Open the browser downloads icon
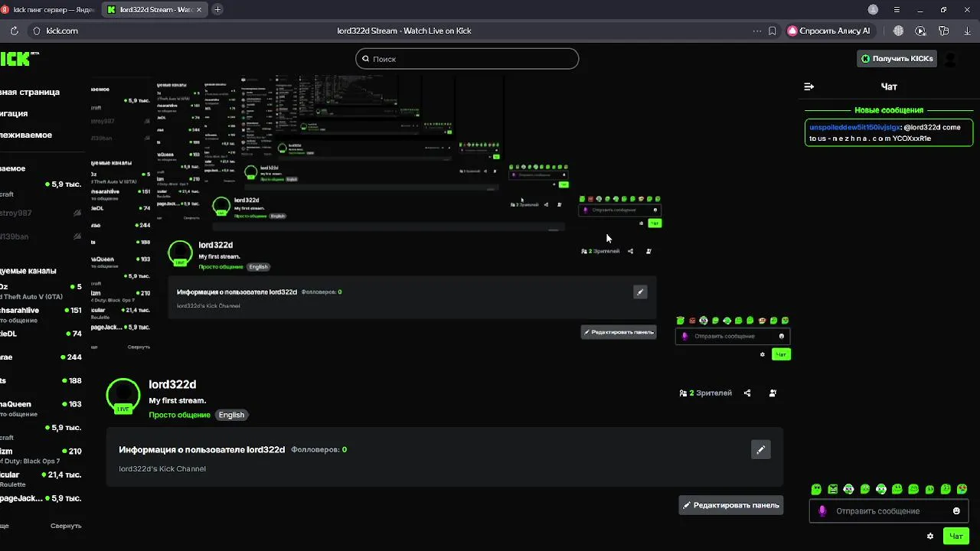The width and height of the screenshot is (980, 551). [x=967, y=31]
